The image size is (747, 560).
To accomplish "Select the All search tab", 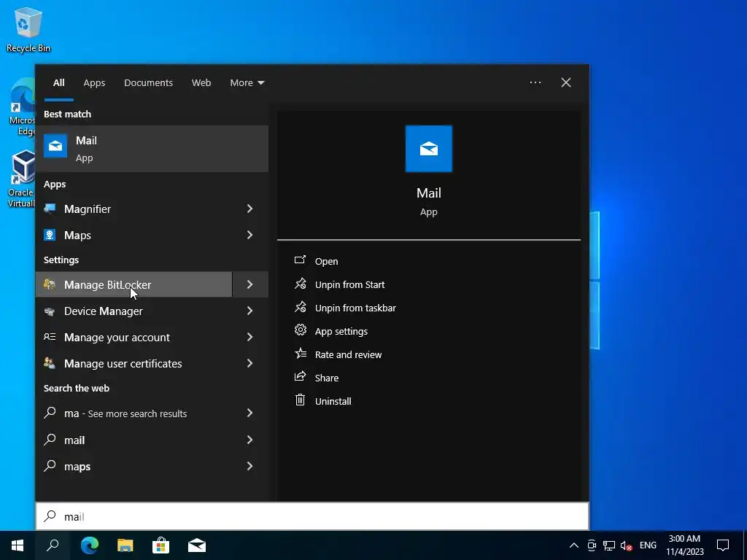I will (58, 83).
